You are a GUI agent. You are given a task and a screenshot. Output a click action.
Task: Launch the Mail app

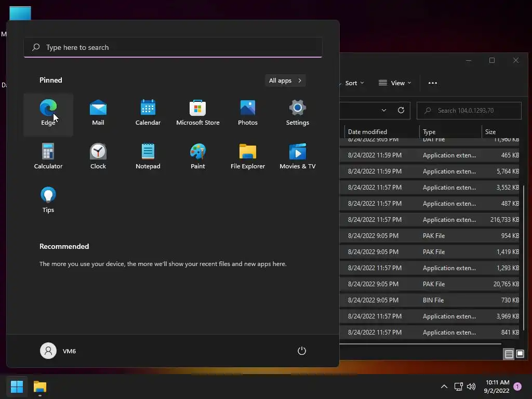tap(98, 114)
